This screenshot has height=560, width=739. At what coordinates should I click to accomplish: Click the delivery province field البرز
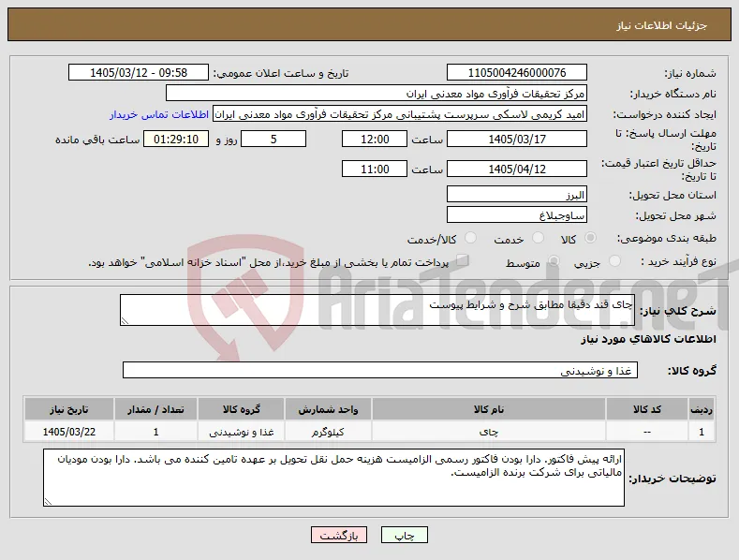click(x=516, y=194)
